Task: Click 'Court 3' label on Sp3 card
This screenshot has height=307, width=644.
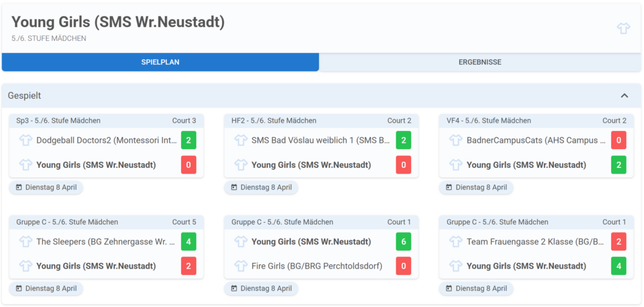Action: coord(184,121)
